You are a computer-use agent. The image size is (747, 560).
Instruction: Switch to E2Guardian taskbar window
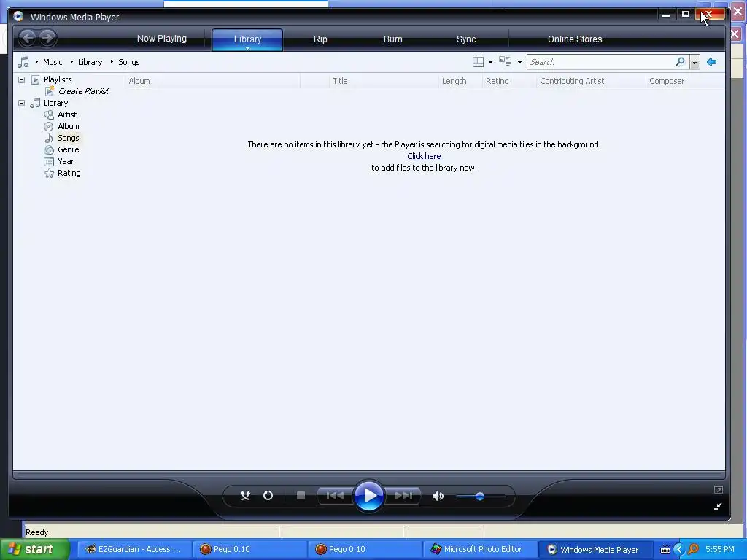134,549
